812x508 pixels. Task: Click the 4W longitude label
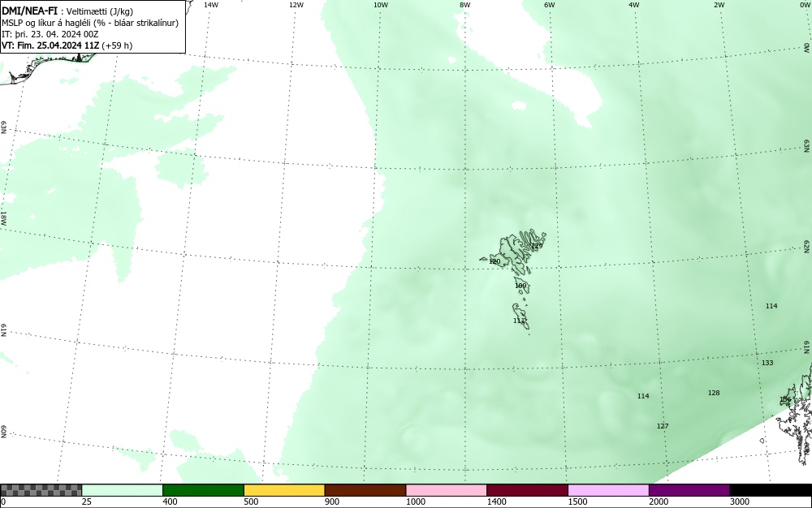[x=634, y=5]
